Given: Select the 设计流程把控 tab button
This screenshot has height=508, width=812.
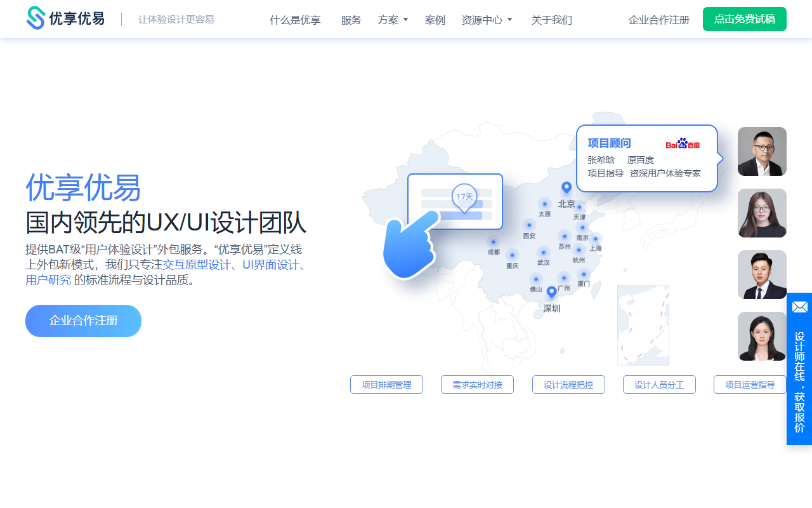Looking at the screenshot, I should 568,384.
